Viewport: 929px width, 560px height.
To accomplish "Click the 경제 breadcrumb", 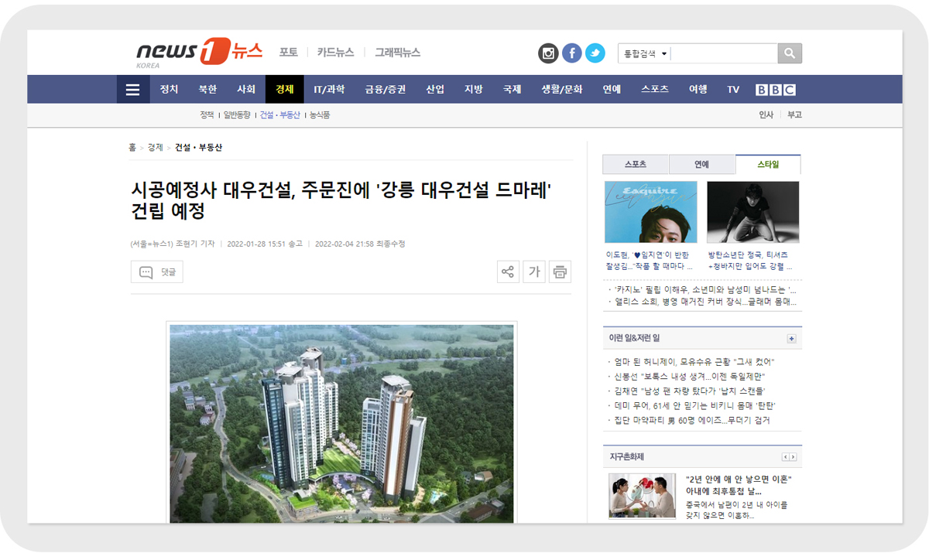I will point(156,148).
